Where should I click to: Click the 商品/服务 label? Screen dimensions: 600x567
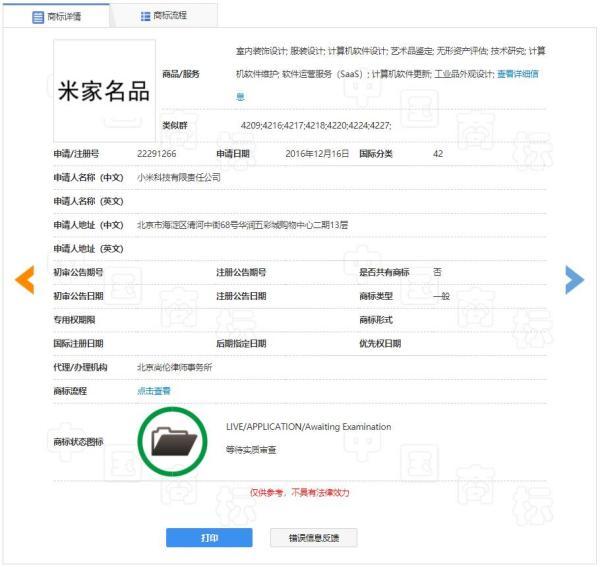(181, 74)
